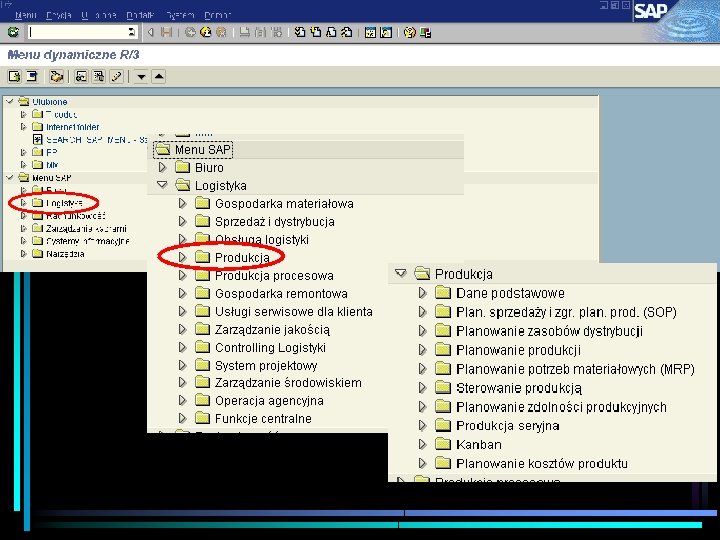720x540 pixels.
Task: Expand Logistyka in the small tree
Action: click(x=23, y=202)
